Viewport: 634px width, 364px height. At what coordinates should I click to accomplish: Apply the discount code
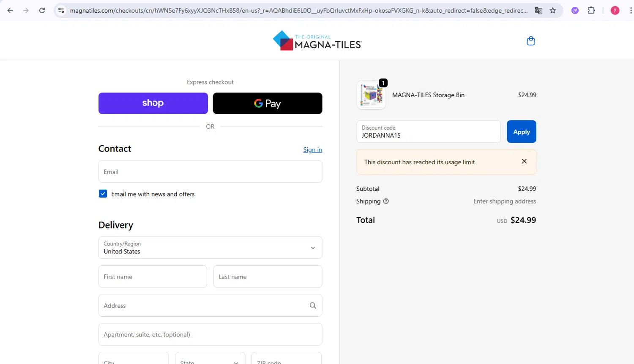(x=521, y=132)
